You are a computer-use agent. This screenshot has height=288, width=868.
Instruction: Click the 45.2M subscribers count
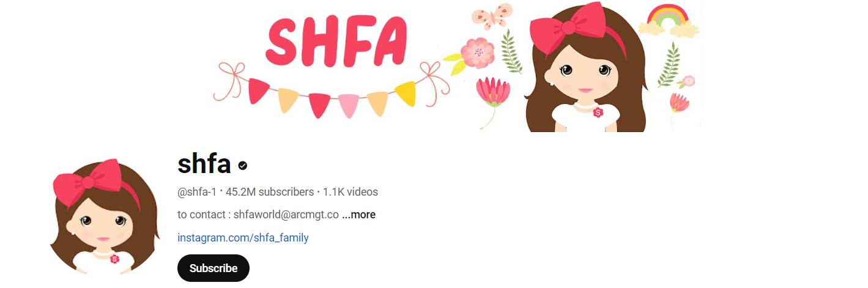270,192
